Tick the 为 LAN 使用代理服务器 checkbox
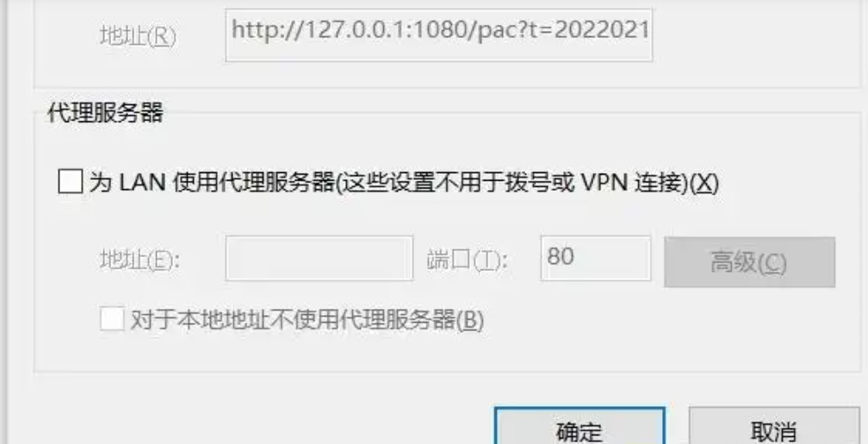Image resolution: width=868 pixels, height=444 pixels. pos(71,182)
